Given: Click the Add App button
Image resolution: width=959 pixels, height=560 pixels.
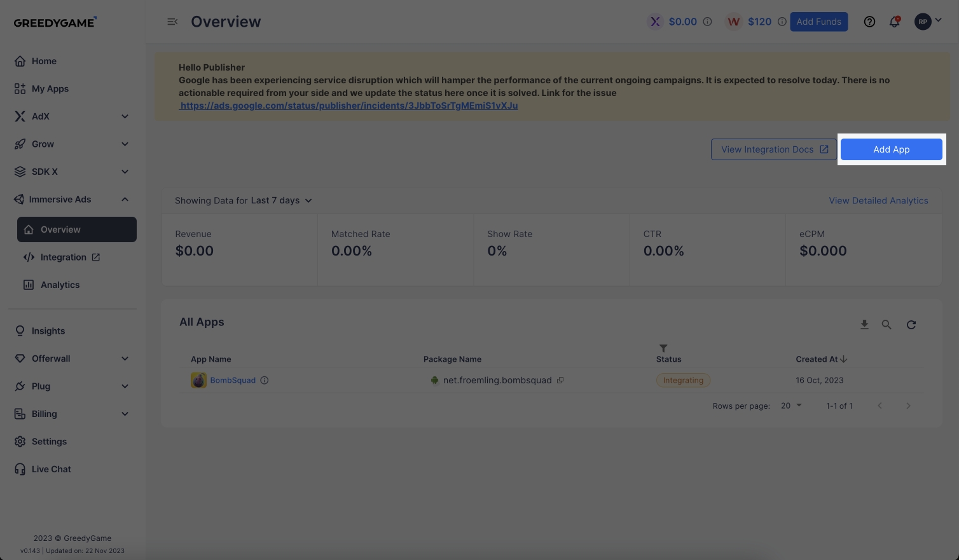Looking at the screenshot, I should pyautogui.click(x=891, y=149).
